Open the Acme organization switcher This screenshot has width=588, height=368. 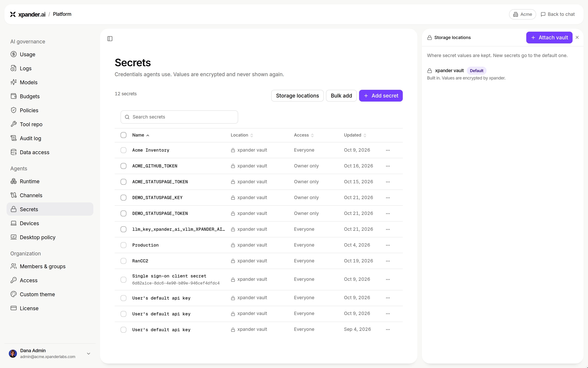pyautogui.click(x=522, y=14)
